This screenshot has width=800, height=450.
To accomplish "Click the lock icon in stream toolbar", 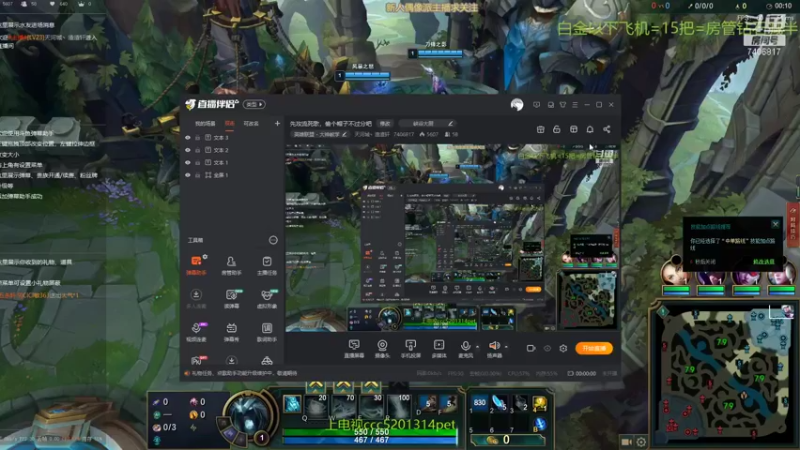I will coord(557,129).
